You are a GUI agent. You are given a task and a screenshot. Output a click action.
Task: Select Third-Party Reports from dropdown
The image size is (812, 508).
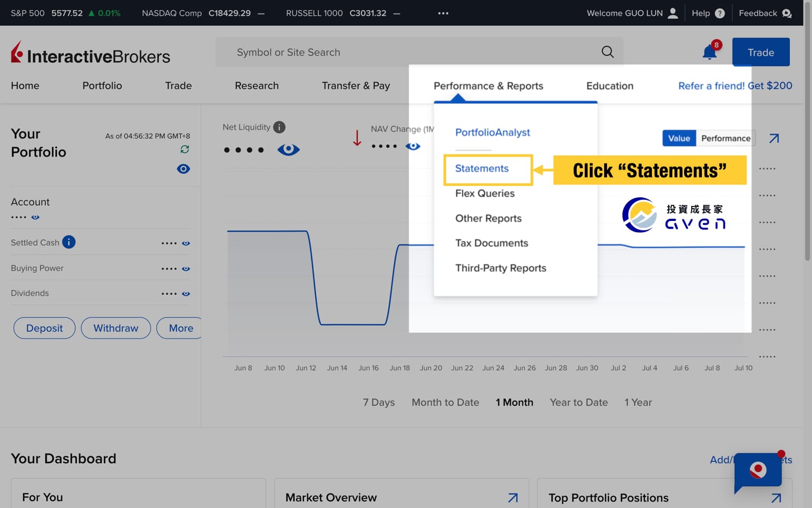coord(501,268)
